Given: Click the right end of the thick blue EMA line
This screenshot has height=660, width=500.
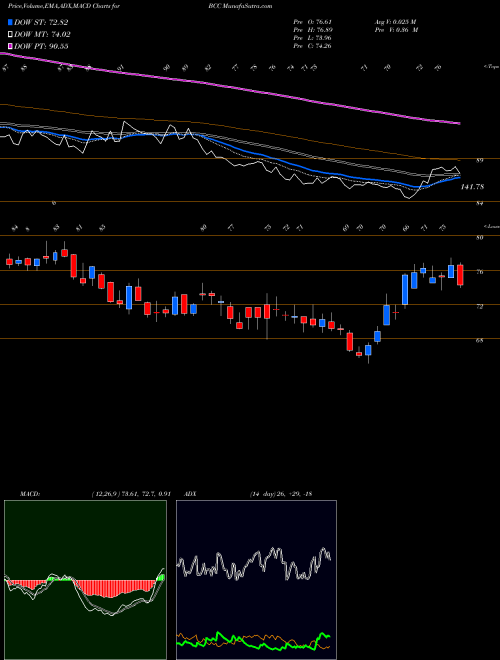Looking at the screenshot, I should click(459, 178).
